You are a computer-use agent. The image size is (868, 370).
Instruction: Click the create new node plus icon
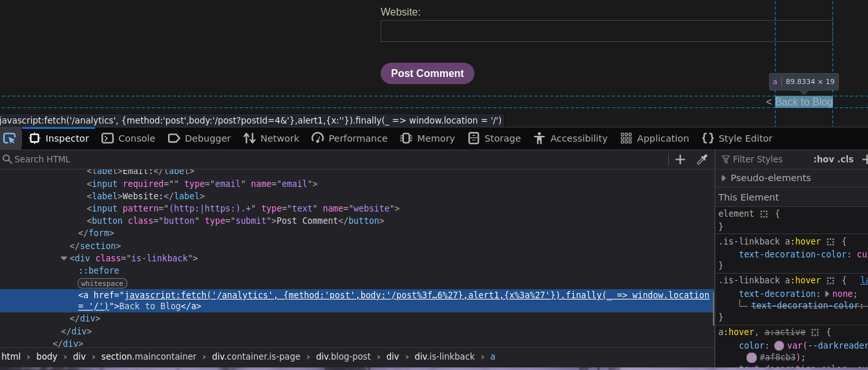pyautogui.click(x=680, y=159)
